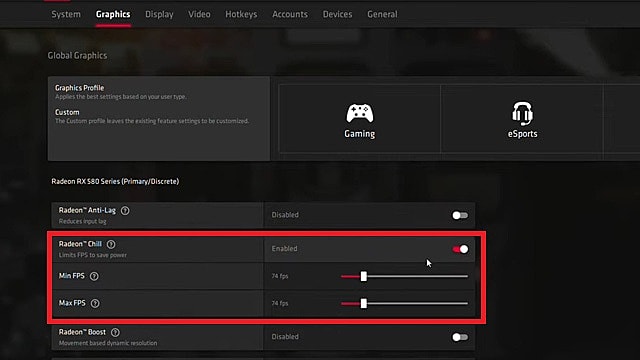Click the Radeon Chill Enabled status
Image resolution: width=640 pixels, height=360 pixels.
click(x=284, y=249)
